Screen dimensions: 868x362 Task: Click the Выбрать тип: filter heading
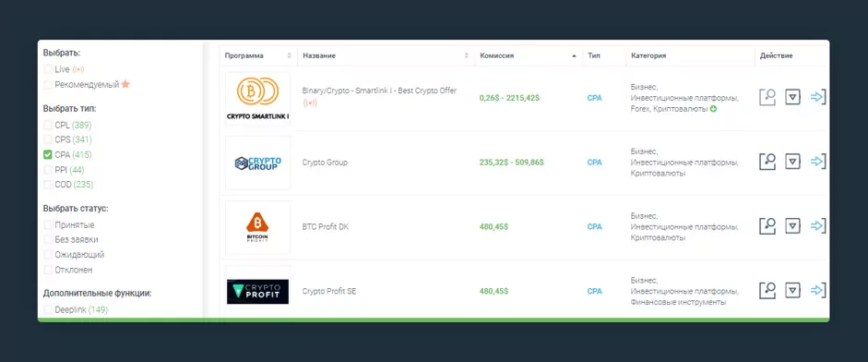pyautogui.click(x=69, y=109)
